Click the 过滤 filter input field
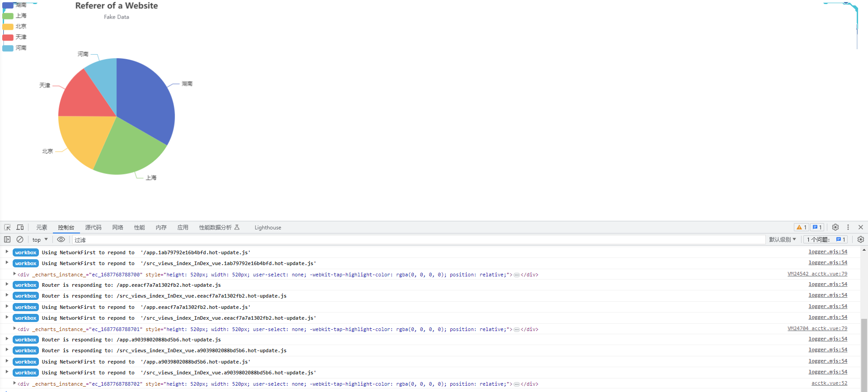This screenshot has height=392, width=868. point(419,239)
